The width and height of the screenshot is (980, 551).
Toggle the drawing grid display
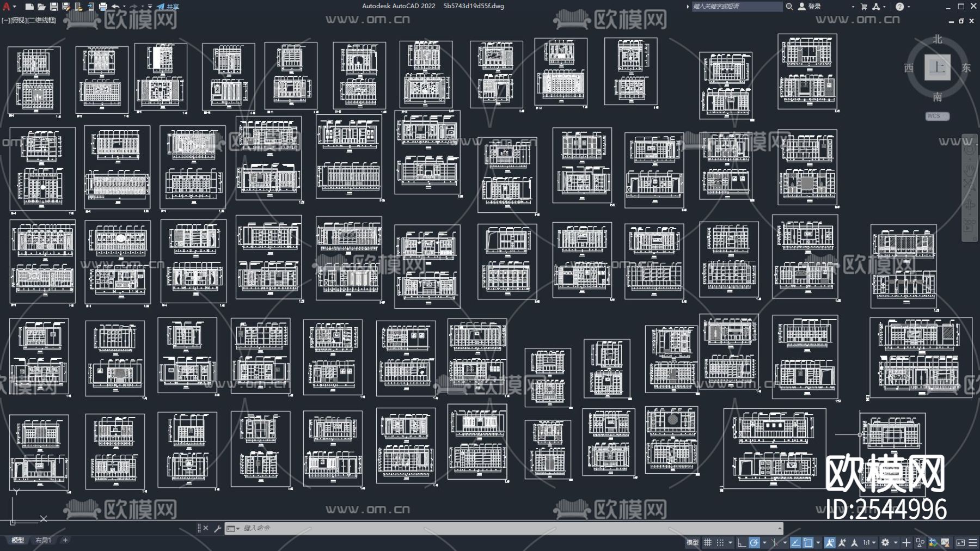(x=708, y=542)
